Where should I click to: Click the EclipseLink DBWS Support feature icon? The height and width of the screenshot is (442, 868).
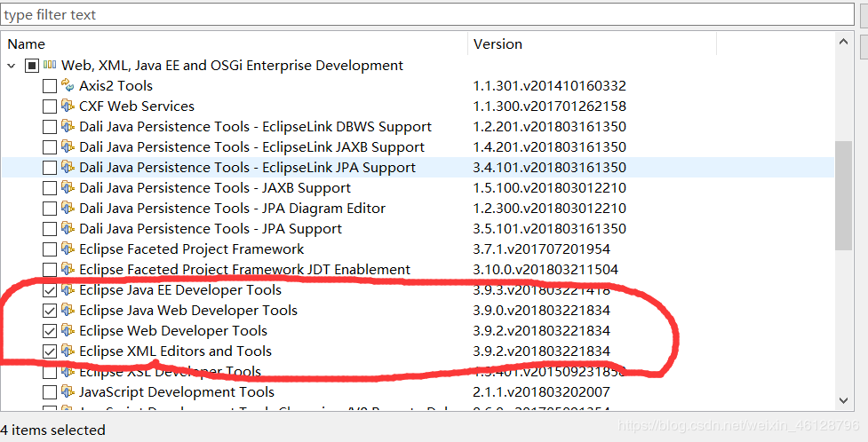[x=68, y=126]
